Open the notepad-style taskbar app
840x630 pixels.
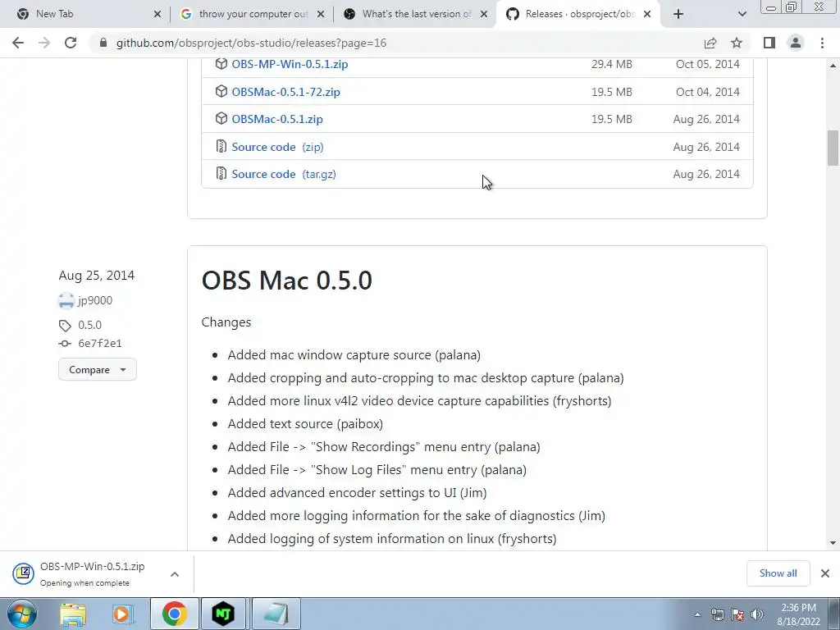(x=276, y=614)
